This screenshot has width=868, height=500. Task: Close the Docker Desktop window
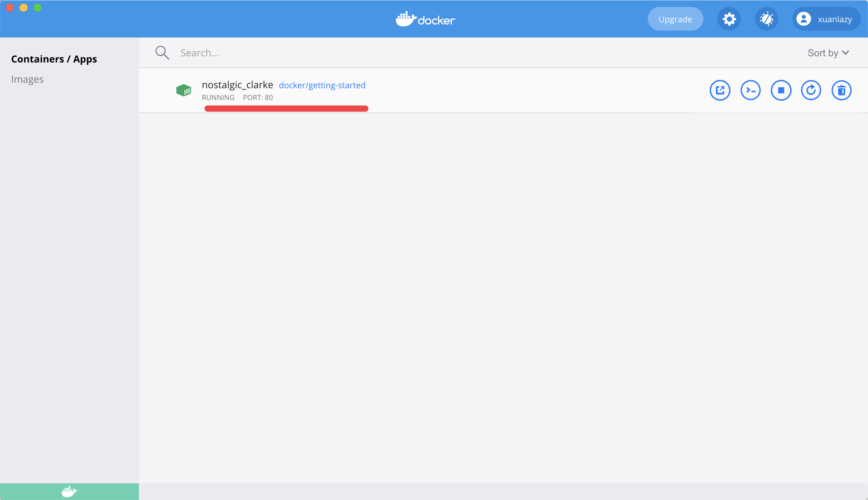pyautogui.click(x=10, y=8)
